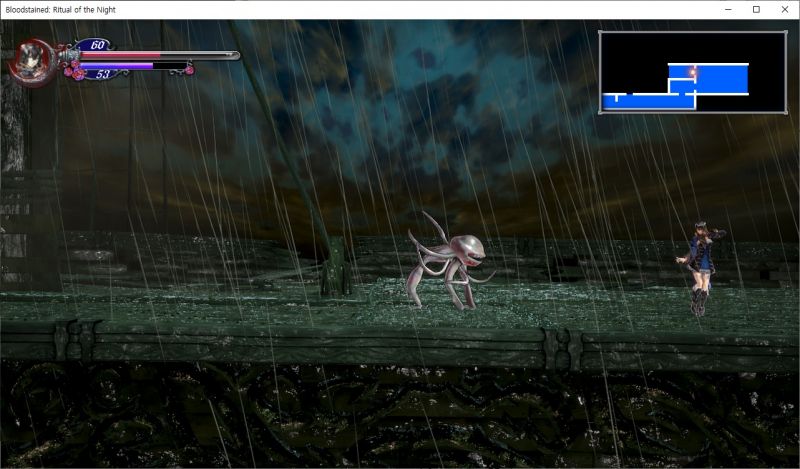Click the red health bar
The width and height of the screenshot is (800, 469).
click(x=158, y=55)
